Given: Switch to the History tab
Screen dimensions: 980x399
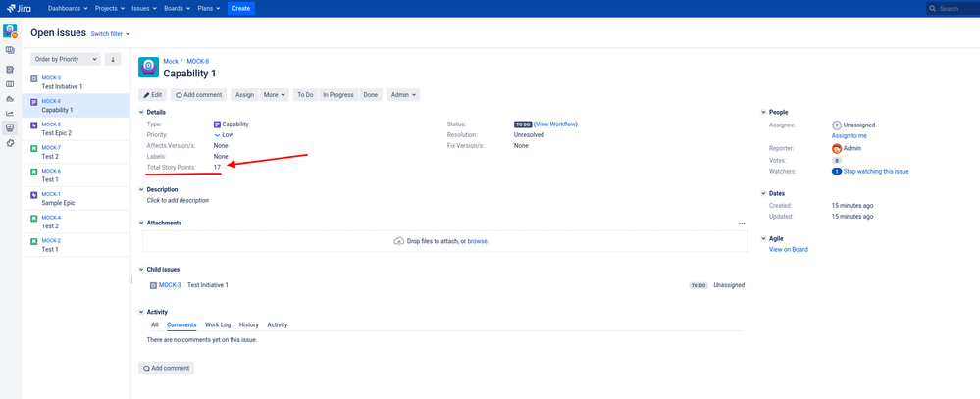Looking at the screenshot, I should [x=249, y=324].
